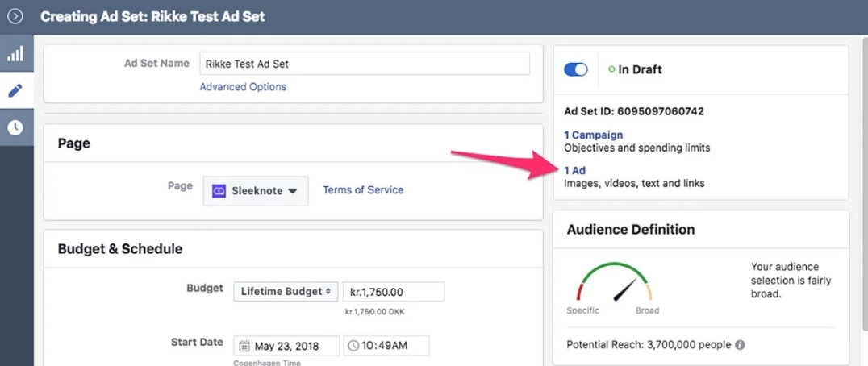The image size is (868, 366).
Task: Open the 1 Campaign link
Action: pyautogui.click(x=594, y=135)
